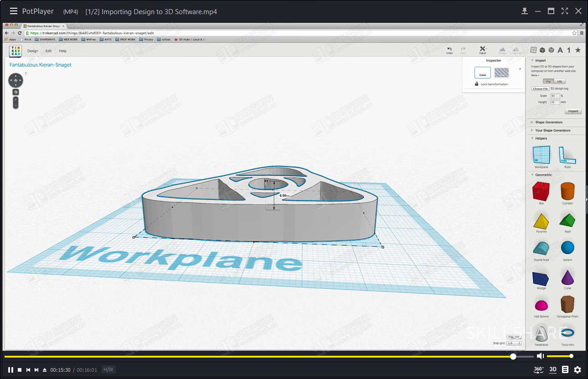Toggle Lock transformation
Screen dimensions: 588x379
tap(491, 84)
